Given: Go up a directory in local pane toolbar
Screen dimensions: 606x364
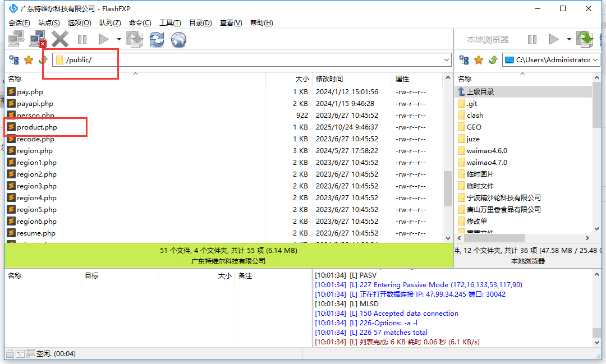Looking at the screenshot, I should [493, 60].
